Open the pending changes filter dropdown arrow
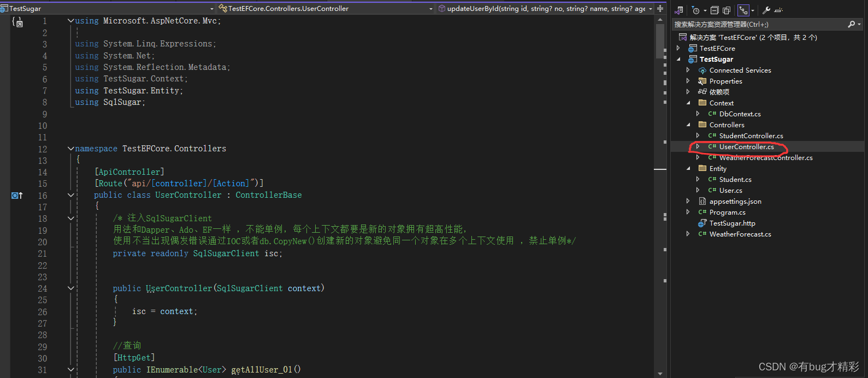Screen dimensions: 868x378 click(x=705, y=10)
